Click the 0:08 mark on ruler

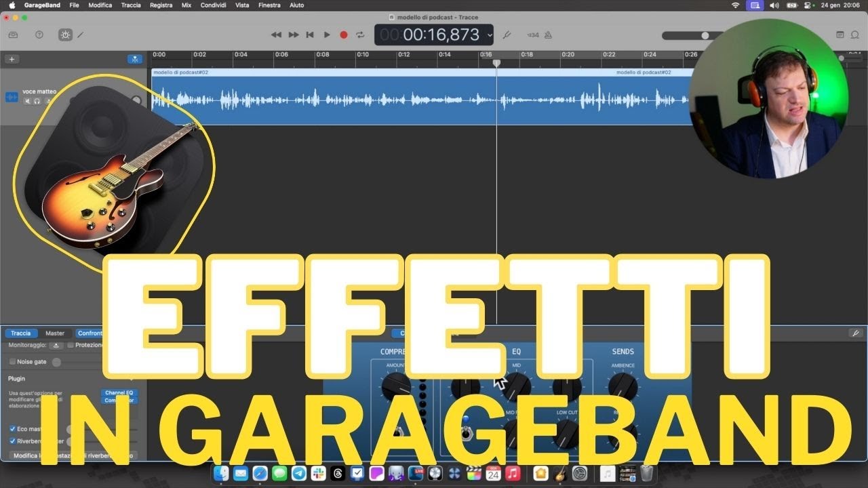click(323, 54)
